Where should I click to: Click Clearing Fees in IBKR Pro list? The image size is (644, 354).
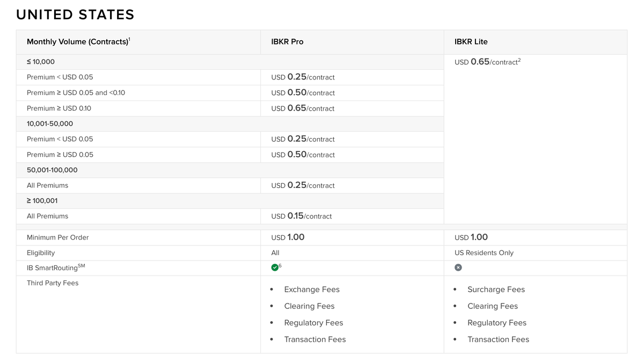(309, 306)
